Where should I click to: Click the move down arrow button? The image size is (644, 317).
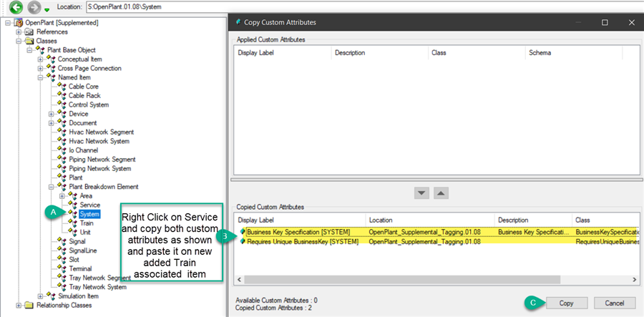coord(423,193)
